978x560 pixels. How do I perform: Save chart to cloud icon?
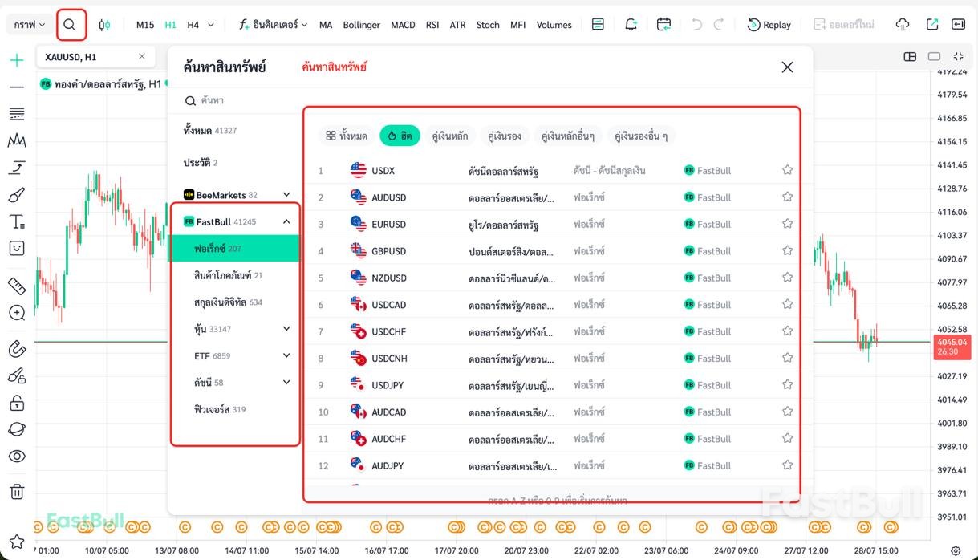tap(903, 25)
